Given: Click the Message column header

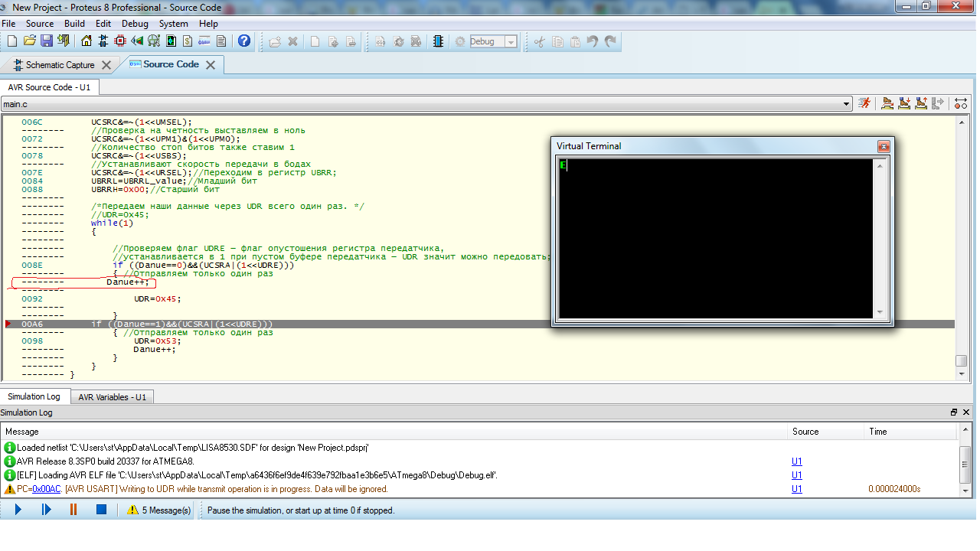Looking at the screenshot, I should pyautogui.click(x=394, y=432).
